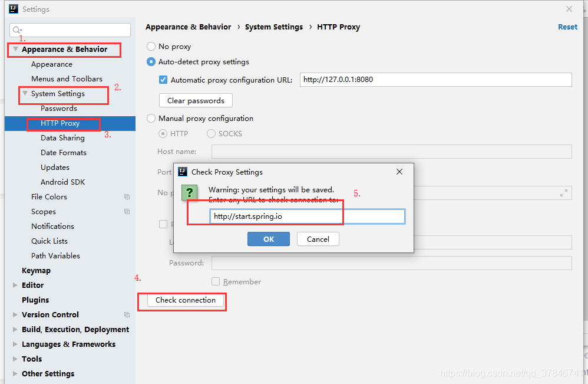Click the shared-settings icon beside Version Control
Screen dimensions: 588x384
point(127,314)
